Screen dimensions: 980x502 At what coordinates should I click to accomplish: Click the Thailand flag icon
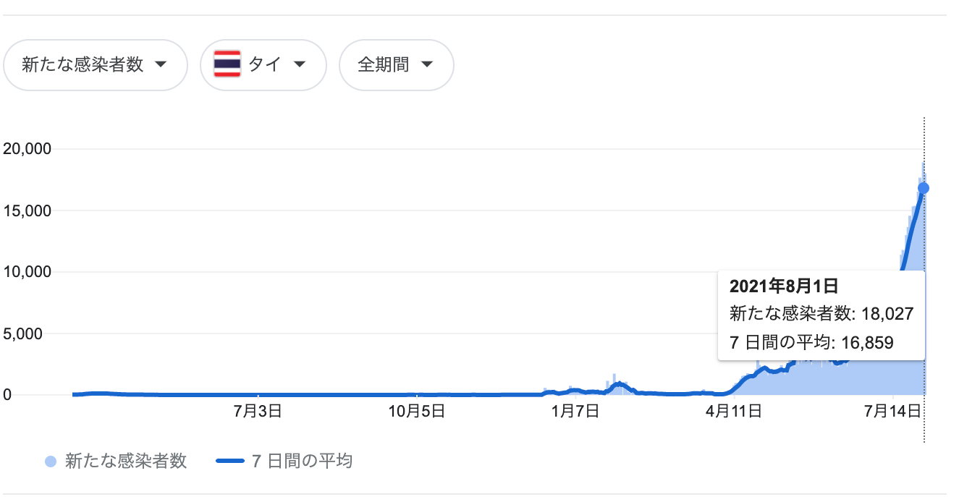click(227, 65)
